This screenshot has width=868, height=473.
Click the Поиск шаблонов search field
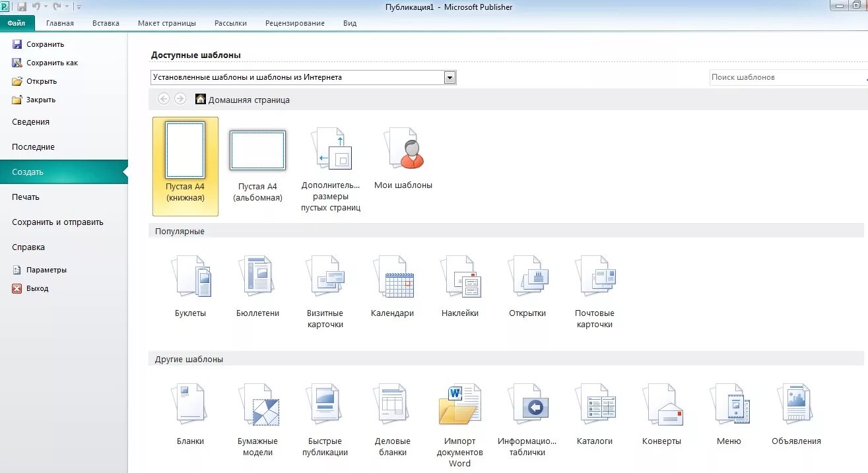point(789,77)
